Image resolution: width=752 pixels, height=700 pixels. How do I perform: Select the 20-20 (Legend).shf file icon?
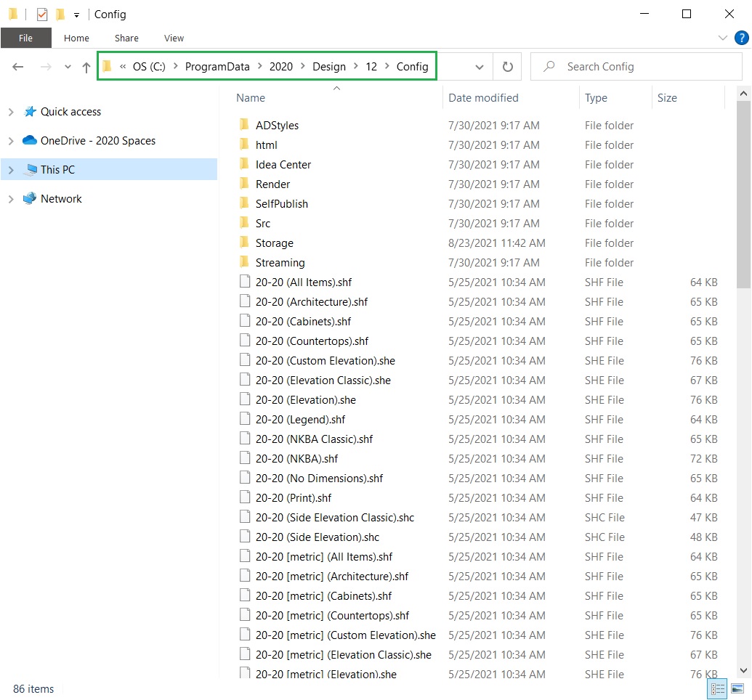245,419
